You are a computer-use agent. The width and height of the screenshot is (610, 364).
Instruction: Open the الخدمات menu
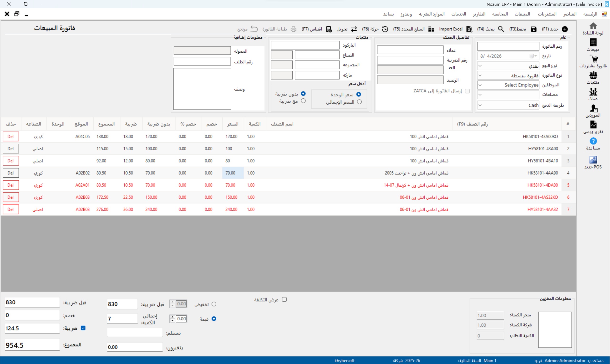pyautogui.click(x=458, y=14)
